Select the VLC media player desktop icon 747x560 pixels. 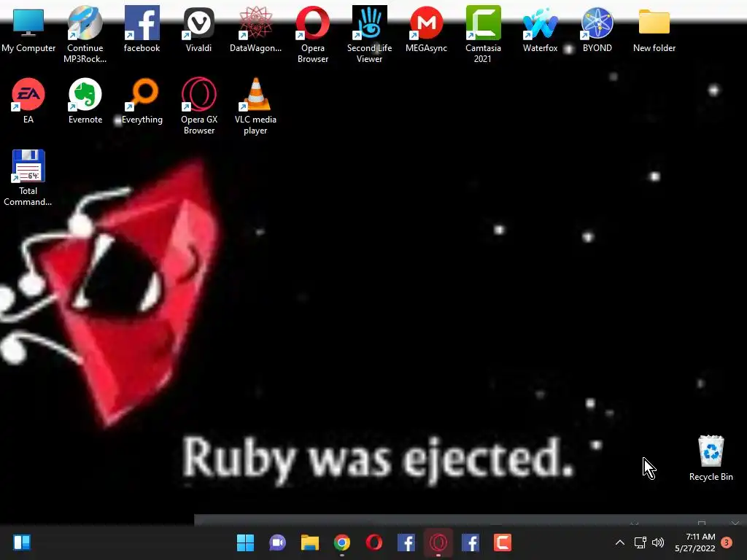pyautogui.click(x=255, y=106)
